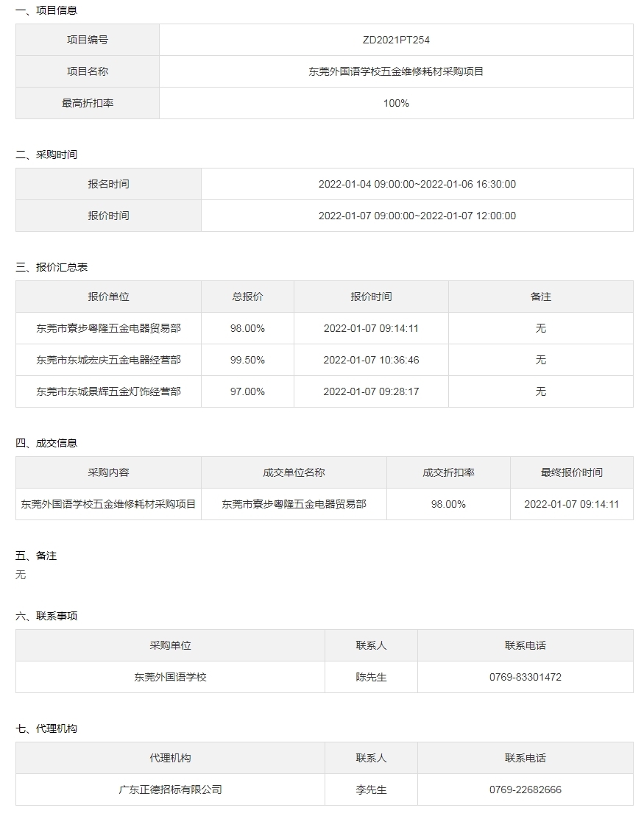Viewport: 644px width, 816px height.
Task: Click the 采购内容 column header
Action: (108, 472)
